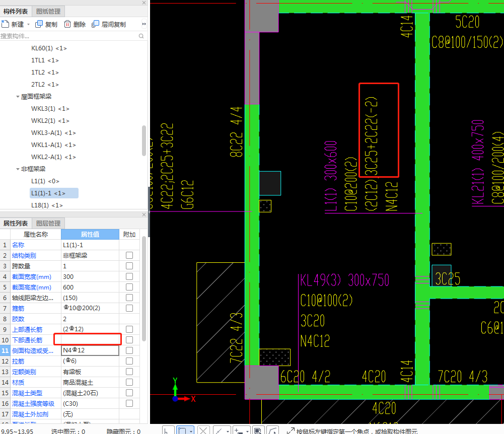
Task: Toggle the 混凝土强度等级 附加 checkbox
Action: pos(129,403)
